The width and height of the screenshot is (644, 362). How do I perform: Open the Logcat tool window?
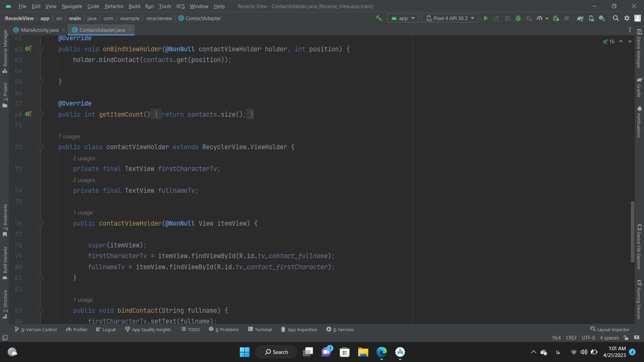point(106,329)
